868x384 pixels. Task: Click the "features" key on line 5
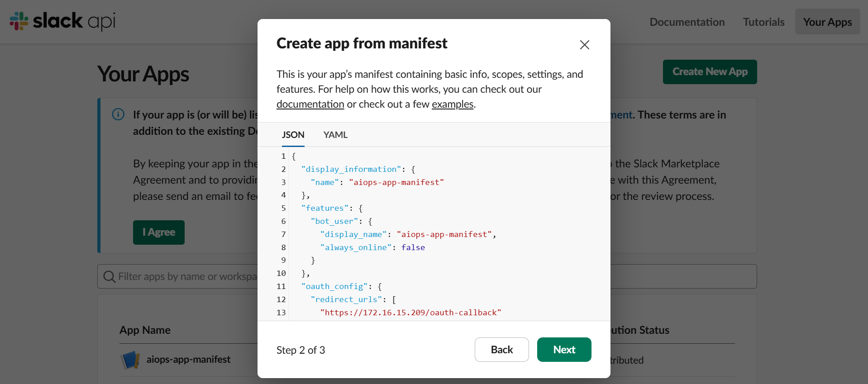click(x=325, y=208)
